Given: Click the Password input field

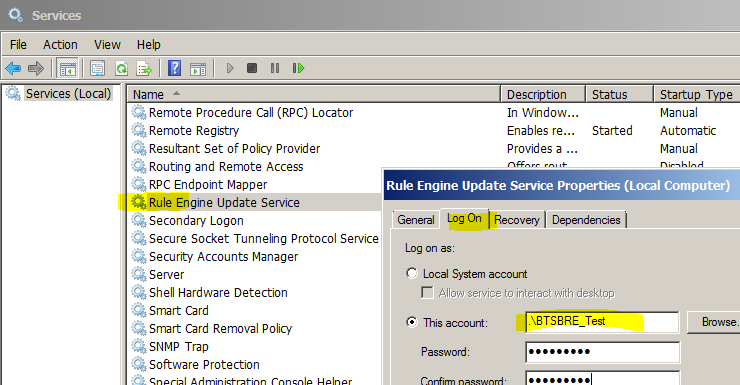Looking at the screenshot, I should click(x=602, y=352).
